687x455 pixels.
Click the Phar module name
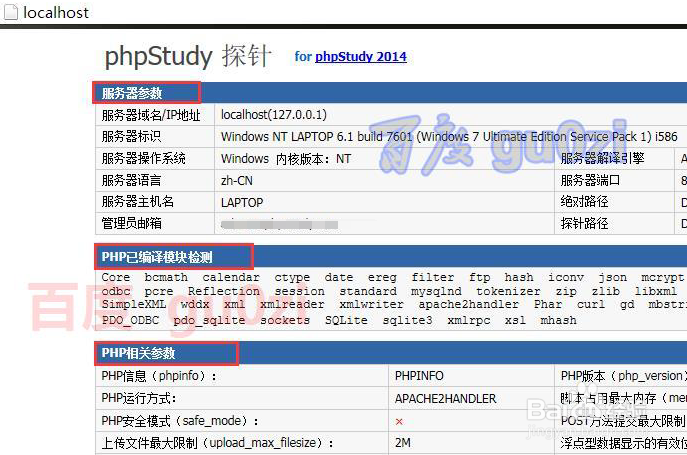click(x=548, y=304)
